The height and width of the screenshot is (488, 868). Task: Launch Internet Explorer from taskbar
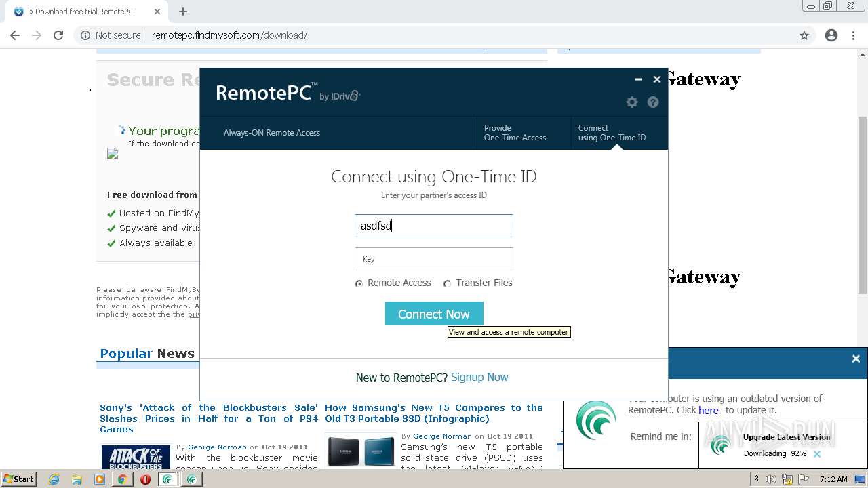click(x=54, y=479)
